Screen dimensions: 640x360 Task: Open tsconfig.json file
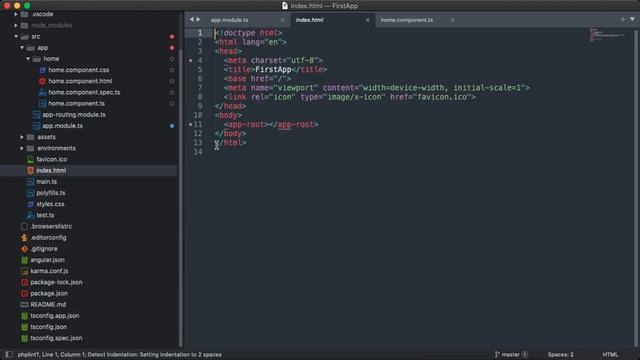(49, 327)
